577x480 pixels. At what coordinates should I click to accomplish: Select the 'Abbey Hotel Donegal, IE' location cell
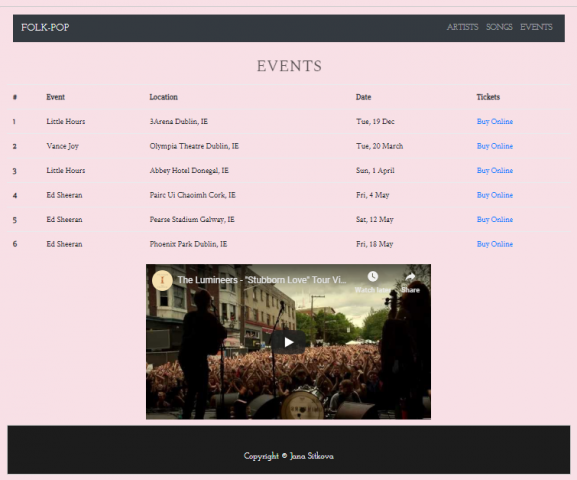coord(189,170)
